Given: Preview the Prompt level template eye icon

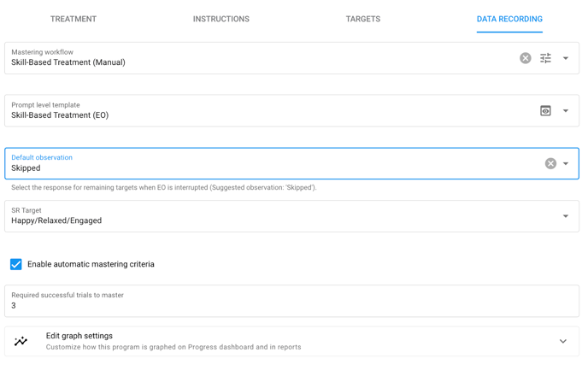Looking at the screenshot, I should point(545,110).
